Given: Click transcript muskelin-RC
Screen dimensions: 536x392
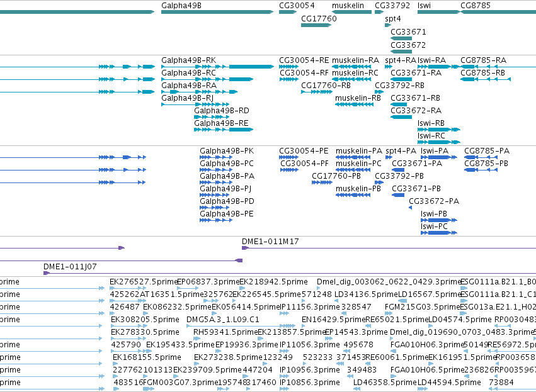Looking at the screenshot, I should click(355, 73).
